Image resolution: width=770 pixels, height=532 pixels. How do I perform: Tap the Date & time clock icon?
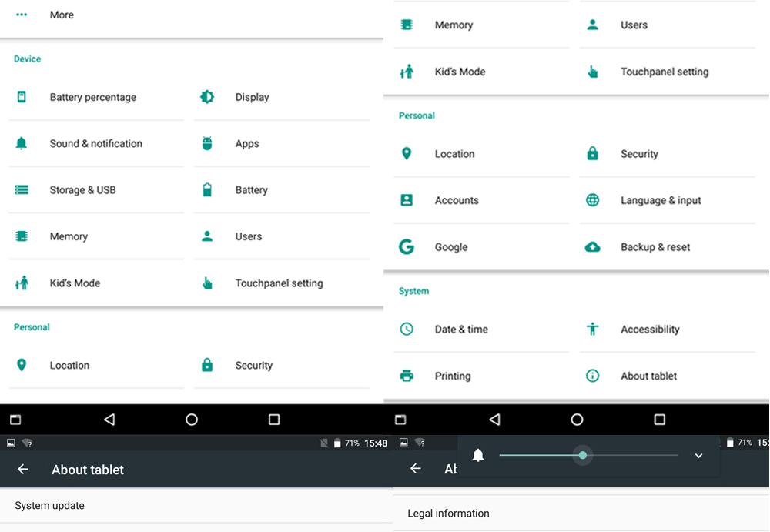(407, 330)
